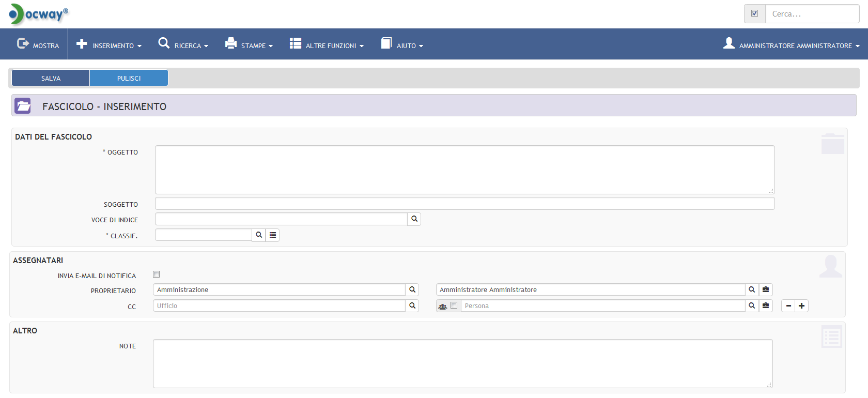The width and height of the screenshot is (868, 398).
Task: Toggle the checkbox beside the CC Persona field
Action: 454,305
